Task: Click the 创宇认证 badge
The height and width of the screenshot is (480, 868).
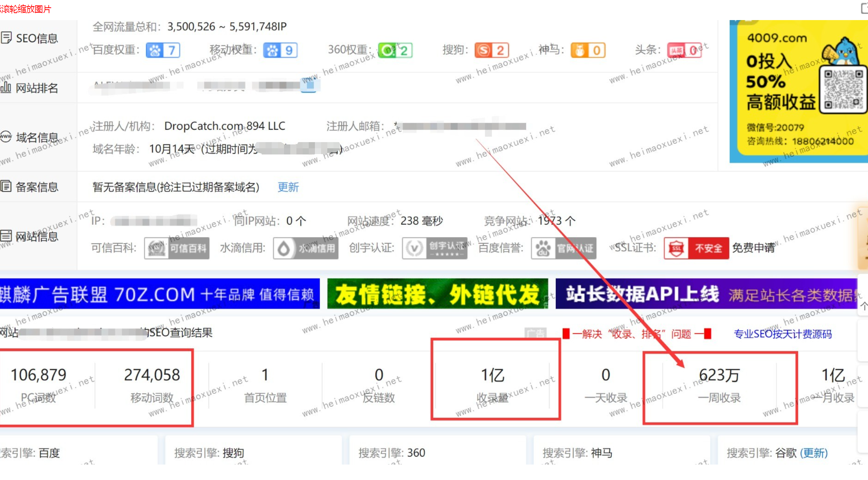Action: 434,248
